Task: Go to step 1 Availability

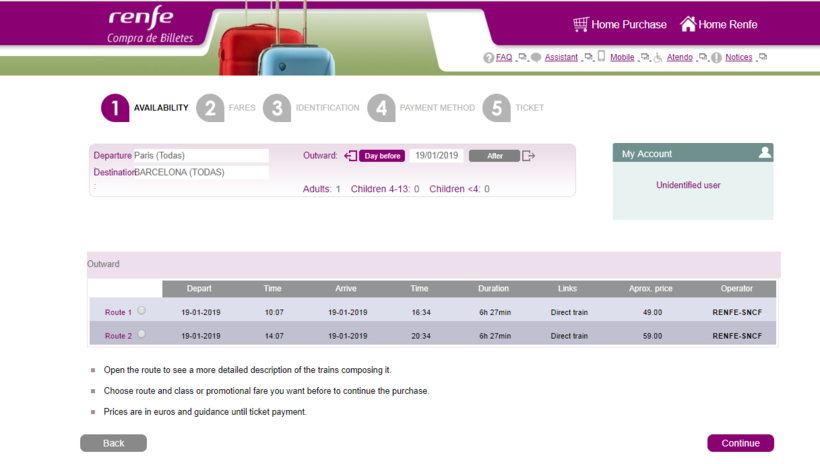Action: pyautogui.click(x=115, y=108)
